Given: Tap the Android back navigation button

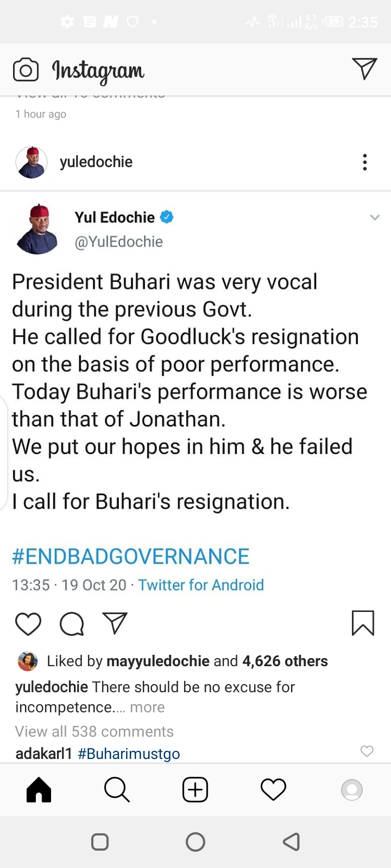Looking at the screenshot, I should click(x=292, y=842).
